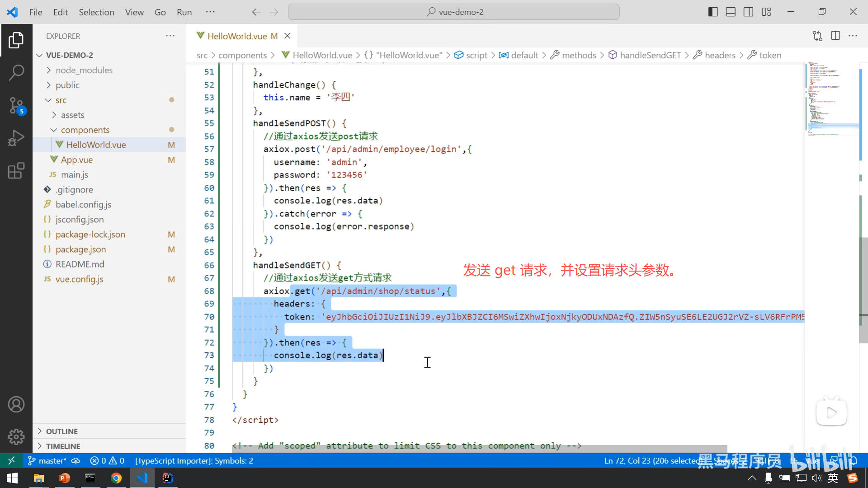
Task: Toggle the primary side bar layout button
Action: pos(713,12)
